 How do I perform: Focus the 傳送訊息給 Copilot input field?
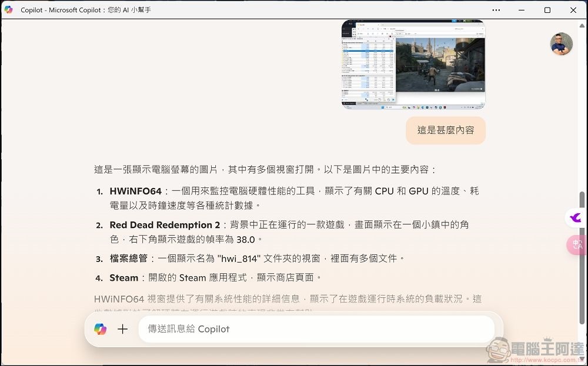[x=316, y=329]
